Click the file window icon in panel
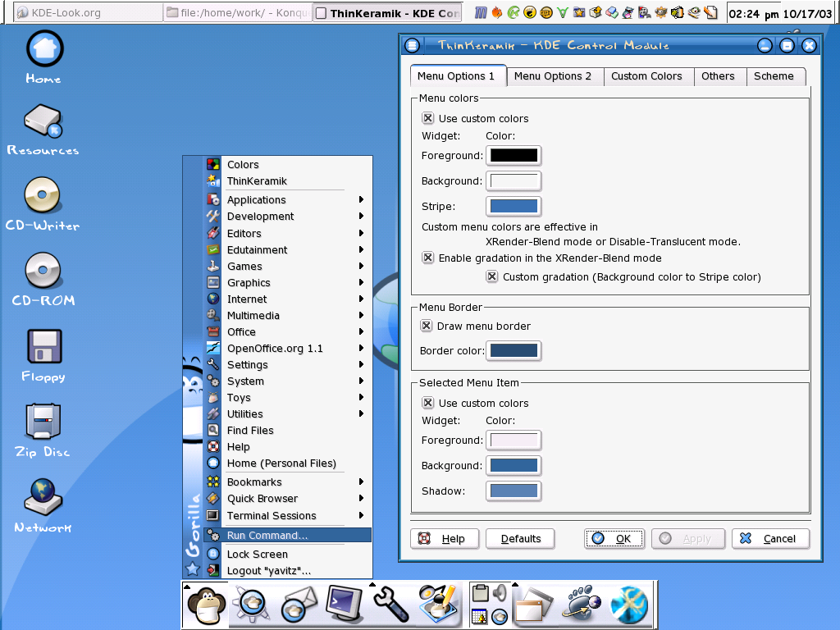Image resolution: width=840 pixels, height=630 pixels. click(533, 605)
